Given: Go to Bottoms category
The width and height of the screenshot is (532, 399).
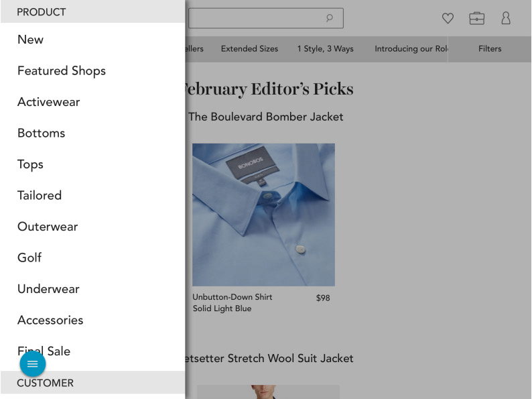Looking at the screenshot, I should point(41,133).
